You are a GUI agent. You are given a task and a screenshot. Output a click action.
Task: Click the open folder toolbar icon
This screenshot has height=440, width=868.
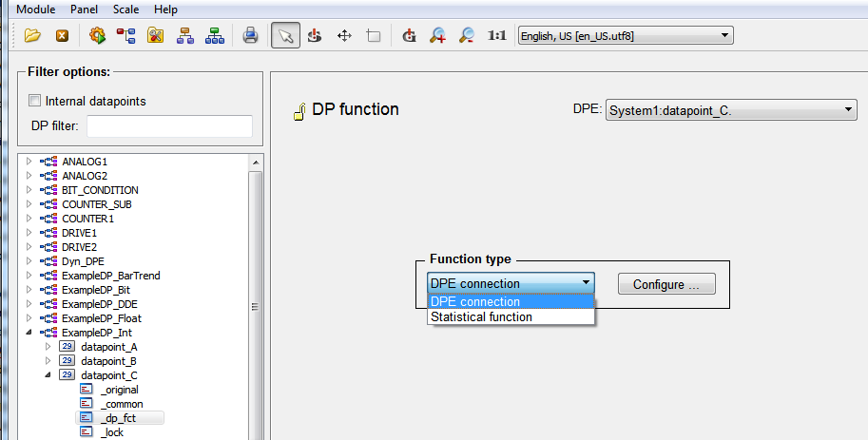click(33, 36)
